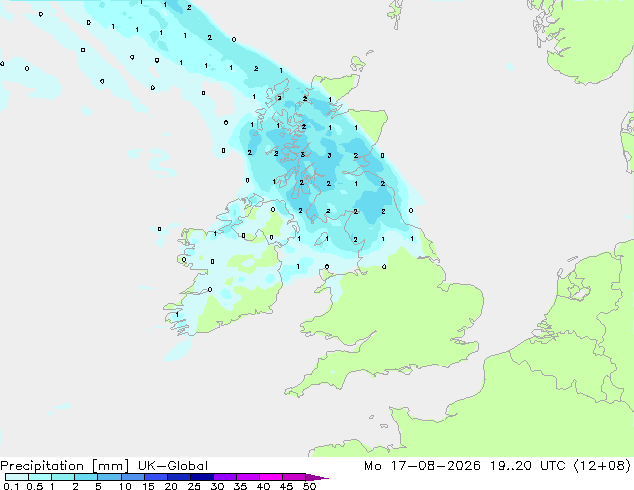Click the '19..20 UTC' time text
This screenshot has height=490, width=634.
[527, 466]
